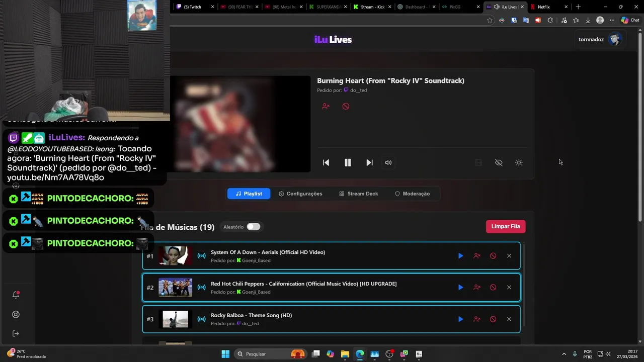The height and width of the screenshot is (362, 644).
Task: Click broadcast icon on System Of A Down row
Action: pos(201,256)
